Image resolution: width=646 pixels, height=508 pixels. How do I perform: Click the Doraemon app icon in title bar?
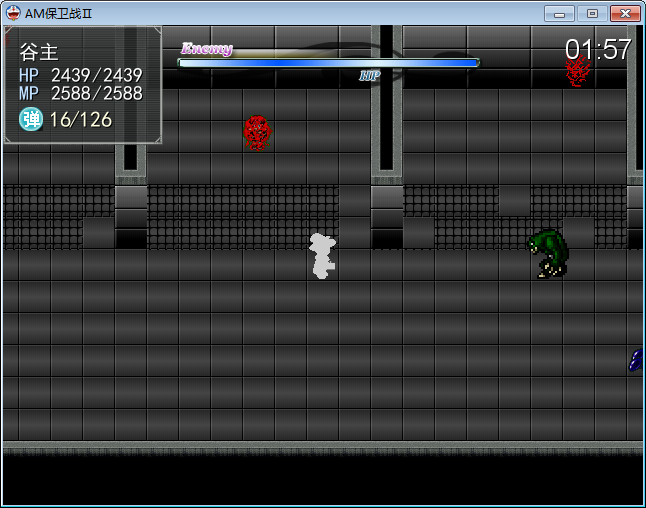click(13, 13)
